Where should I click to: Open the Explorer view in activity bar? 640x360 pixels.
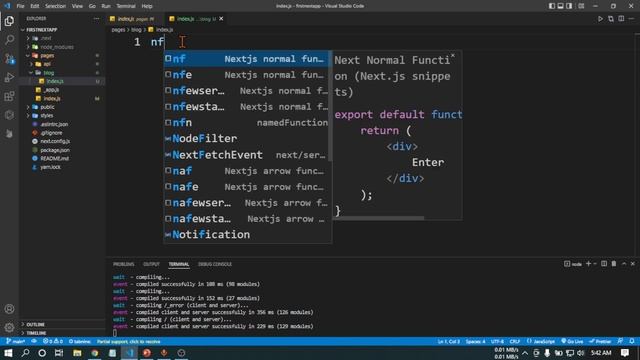click(9, 21)
